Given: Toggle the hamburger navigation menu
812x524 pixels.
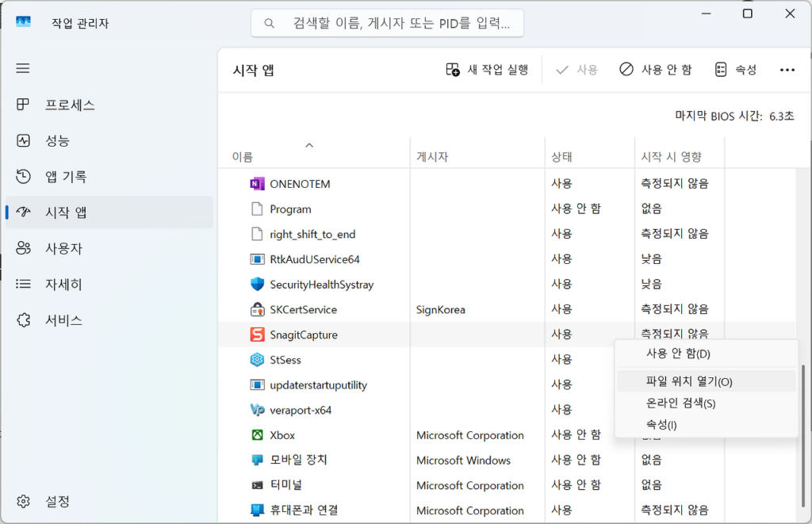Looking at the screenshot, I should 23,68.
